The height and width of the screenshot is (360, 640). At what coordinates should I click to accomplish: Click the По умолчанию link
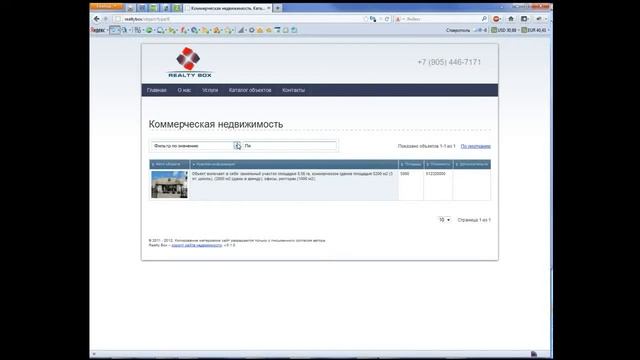(x=476, y=146)
